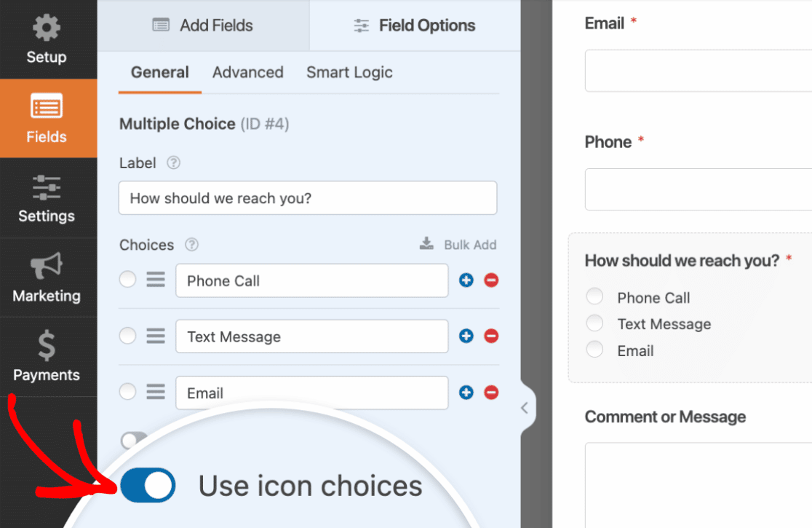Click the Email field in form preview
The width and height of the screenshot is (812, 528).
698,71
